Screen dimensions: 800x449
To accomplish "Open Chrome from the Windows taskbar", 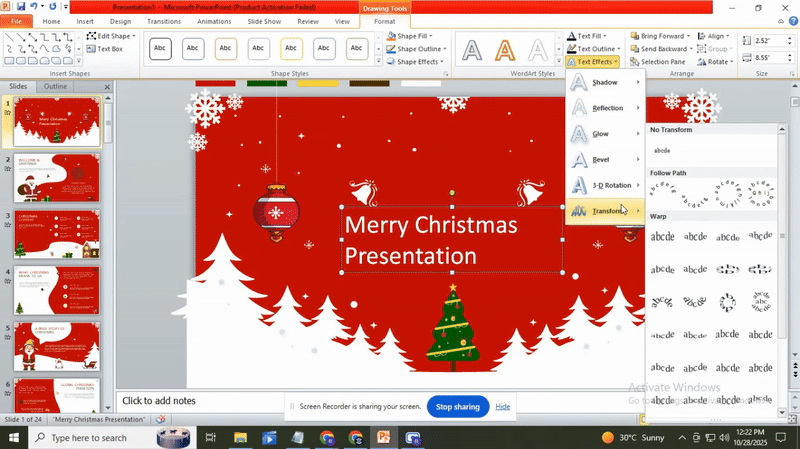I will [327, 438].
